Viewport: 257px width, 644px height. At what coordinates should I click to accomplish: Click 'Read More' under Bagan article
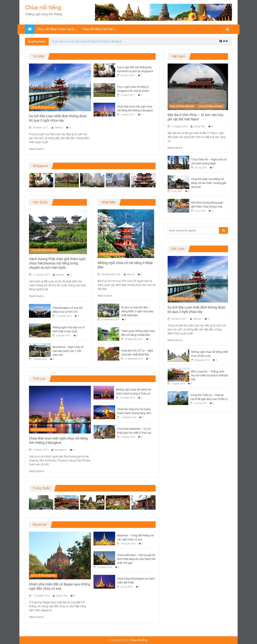[x=36, y=617]
